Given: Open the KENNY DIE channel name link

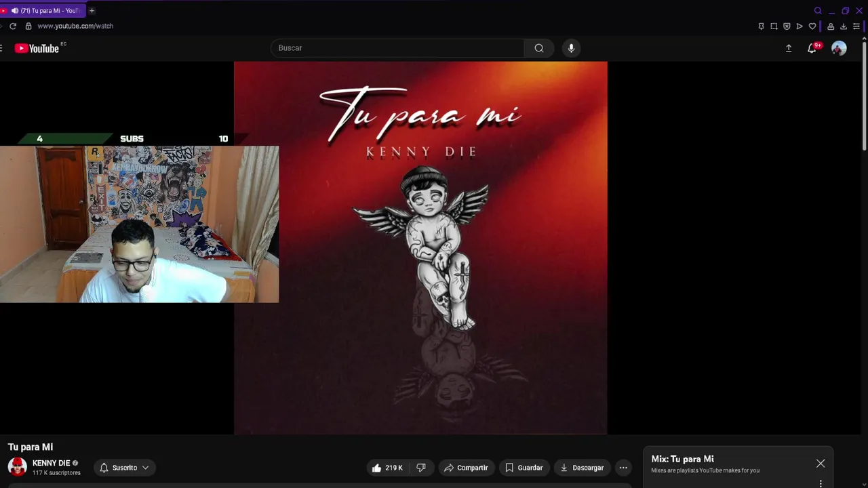Looking at the screenshot, I should tap(51, 463).
